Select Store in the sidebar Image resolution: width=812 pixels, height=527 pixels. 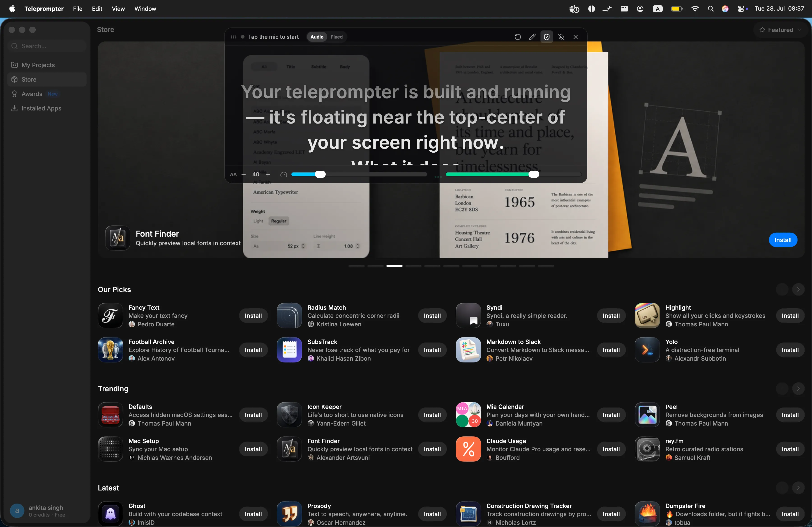pyautogui.click(x=47, y=79)
